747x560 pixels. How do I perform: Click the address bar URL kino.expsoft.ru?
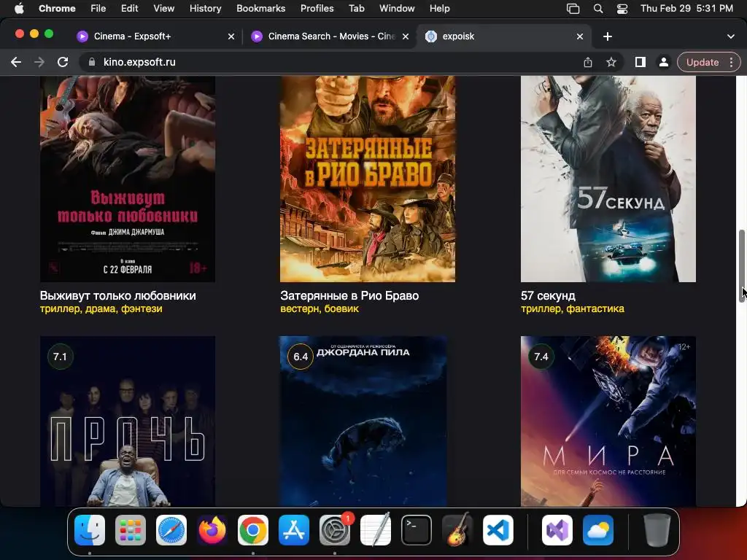tap(139, 63)
